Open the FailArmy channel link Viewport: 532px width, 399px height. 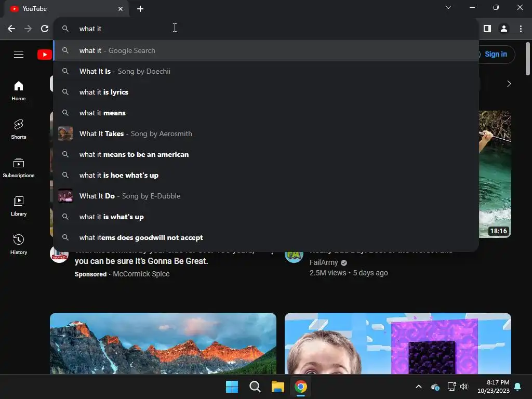324,262
